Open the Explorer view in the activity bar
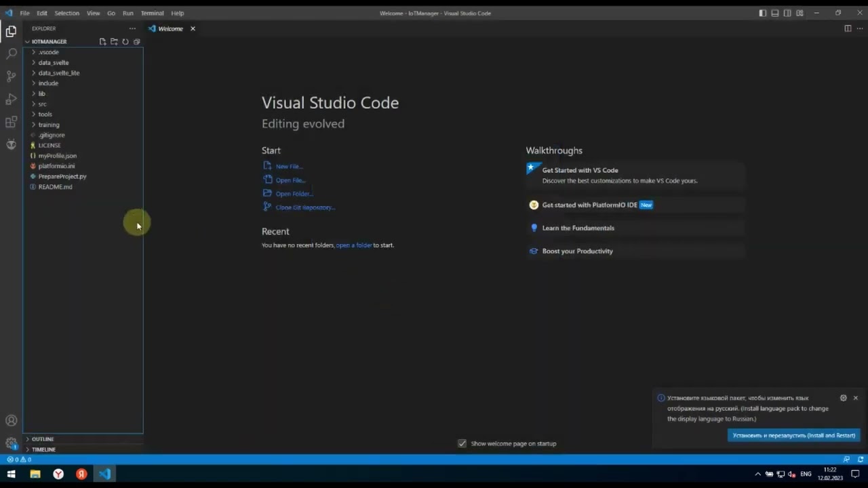Image resolution: width=868 pixels, height=488 pixels. tap(11, 31)
